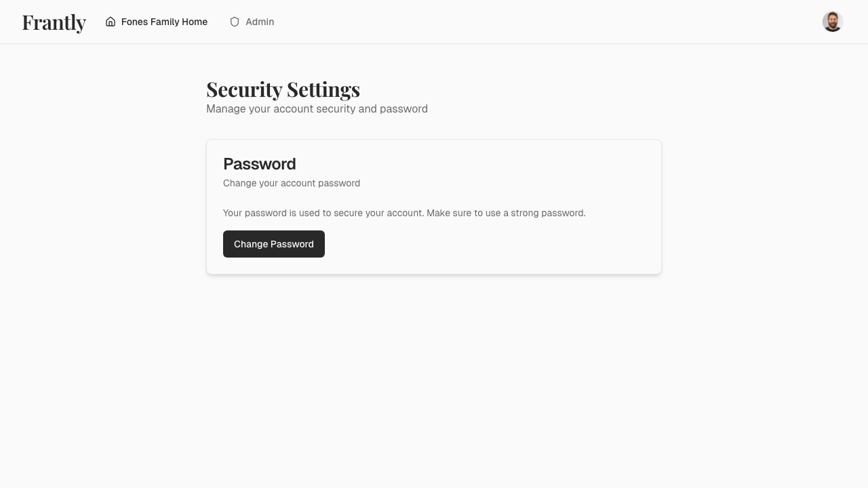
Task: Click the Password card heading
Action: [260, 164]
